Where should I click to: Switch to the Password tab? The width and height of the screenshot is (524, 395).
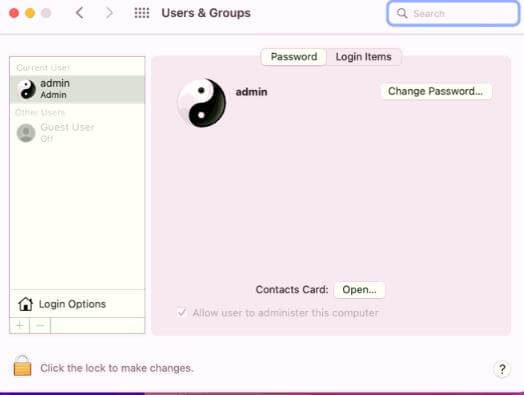tap(294, 57)
